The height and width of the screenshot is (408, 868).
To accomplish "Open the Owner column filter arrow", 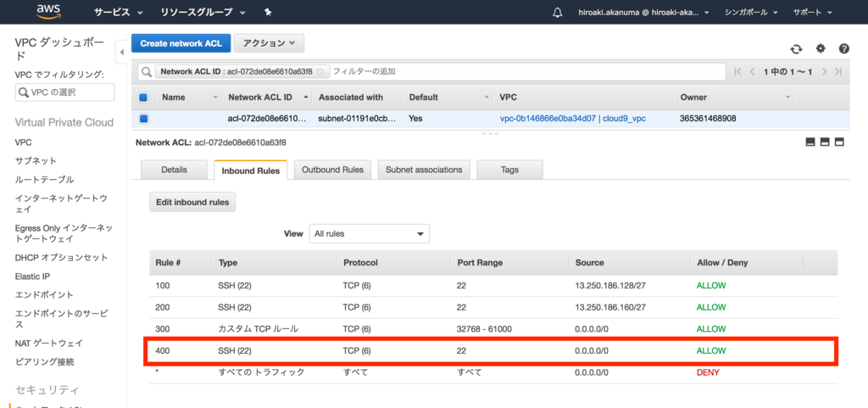I will pyautogui.click(x=787, y=98).
